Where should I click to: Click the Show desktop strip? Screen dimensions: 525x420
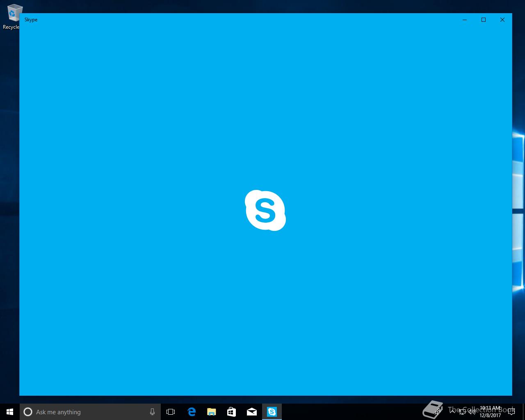point(524,412)
